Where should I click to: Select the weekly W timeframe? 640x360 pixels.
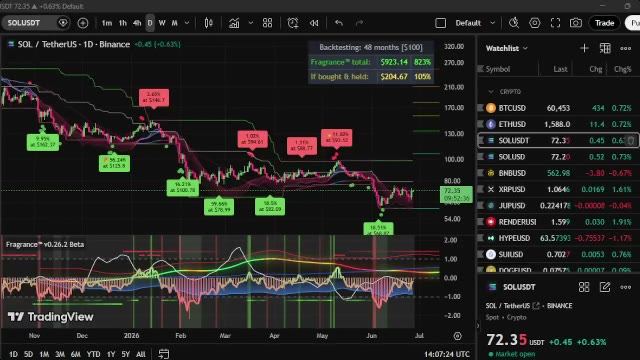tap(162, 23)
